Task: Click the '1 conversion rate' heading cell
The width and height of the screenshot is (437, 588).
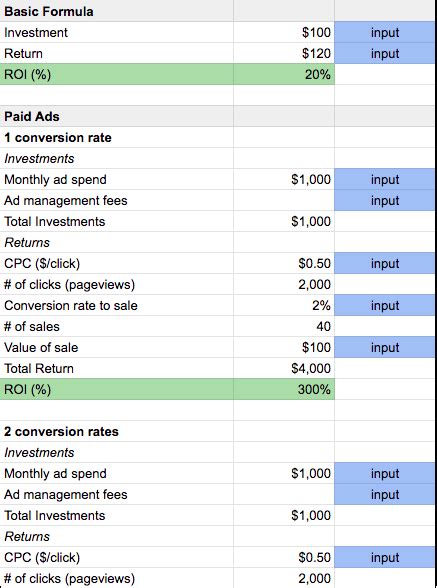Action: (x=116, y=137)
